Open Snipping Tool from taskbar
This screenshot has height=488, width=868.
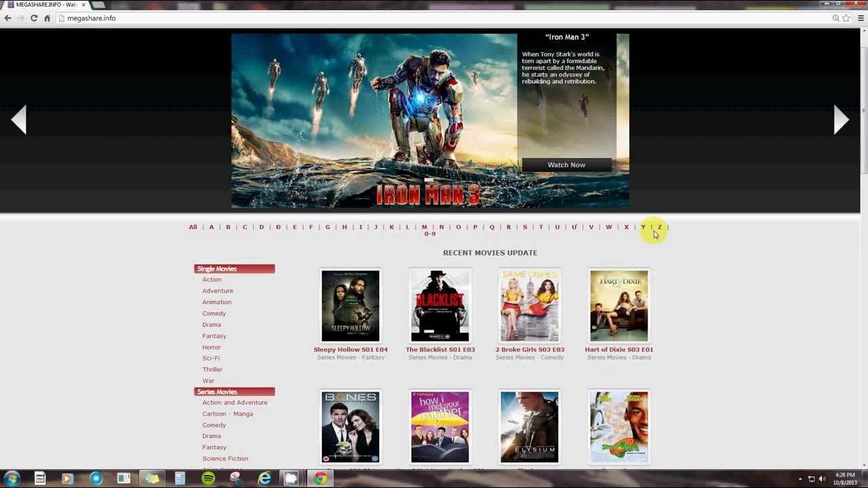pyautogui.click(x=235, y=479)
